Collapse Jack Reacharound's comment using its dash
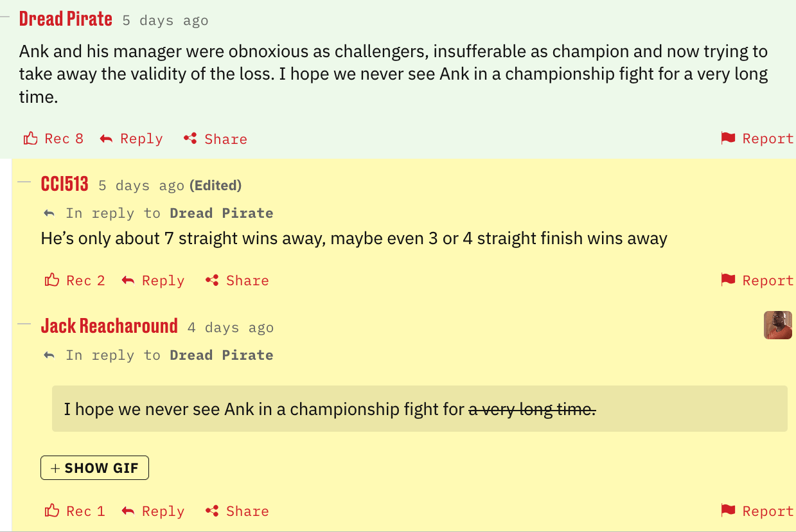 click(24, 324)
